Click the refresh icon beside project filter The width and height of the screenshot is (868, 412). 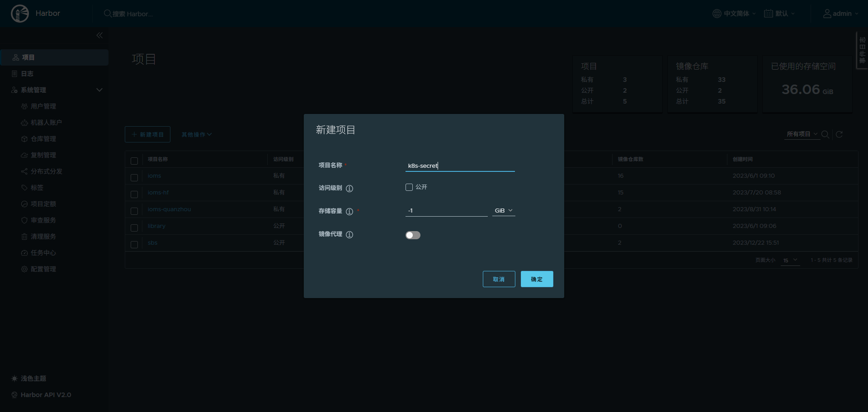click(x=839, y=134)
